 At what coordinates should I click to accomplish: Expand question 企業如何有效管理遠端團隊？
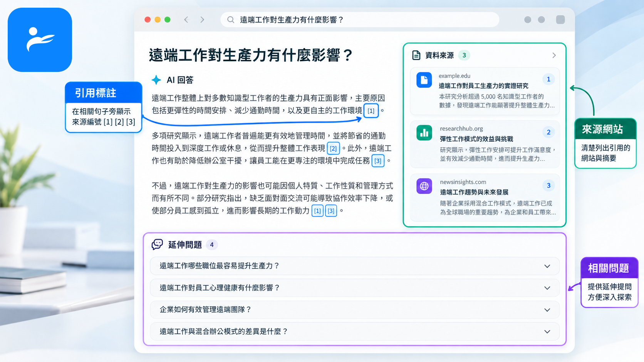354,310
